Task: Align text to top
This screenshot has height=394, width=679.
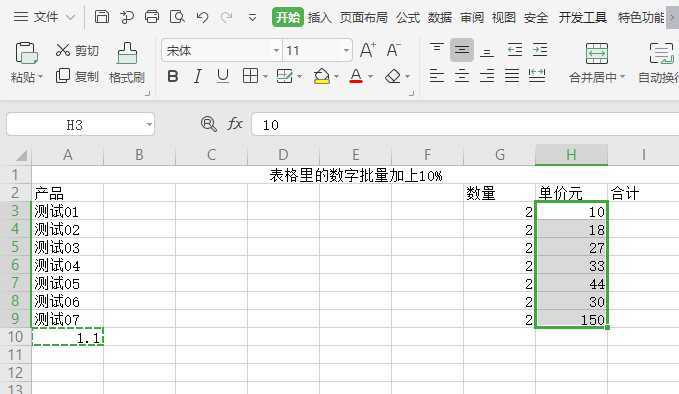Action: coord(436,49)
